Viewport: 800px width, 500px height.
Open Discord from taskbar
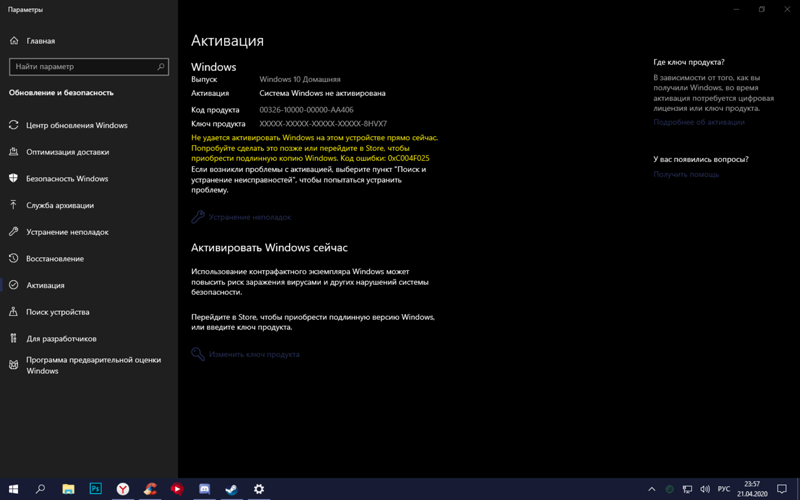[x=205, y=489]
